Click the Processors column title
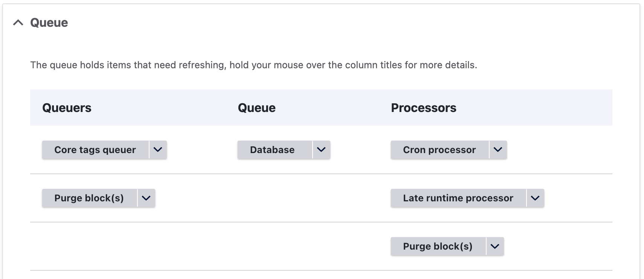 tap(424, 108)
